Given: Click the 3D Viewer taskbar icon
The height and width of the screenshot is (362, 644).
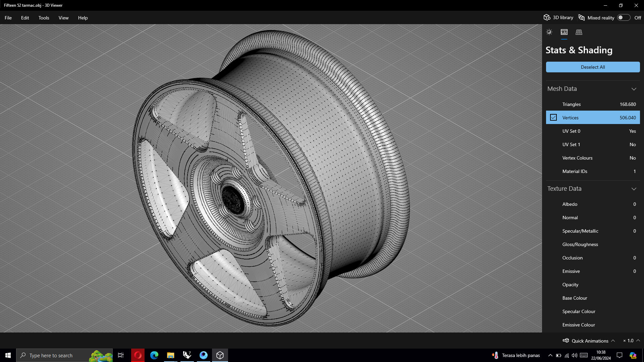Looking at the screenshot, I should pyautogui.click(x=220, y=355).
